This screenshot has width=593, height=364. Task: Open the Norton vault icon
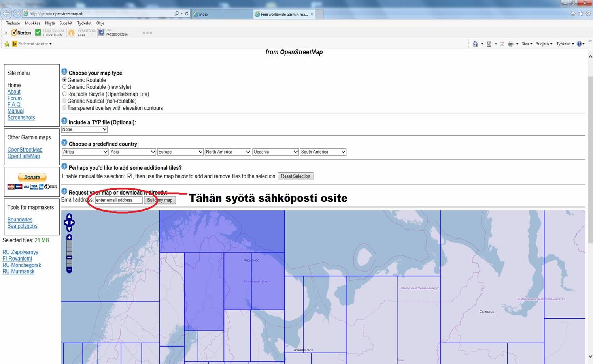[72, 33]
